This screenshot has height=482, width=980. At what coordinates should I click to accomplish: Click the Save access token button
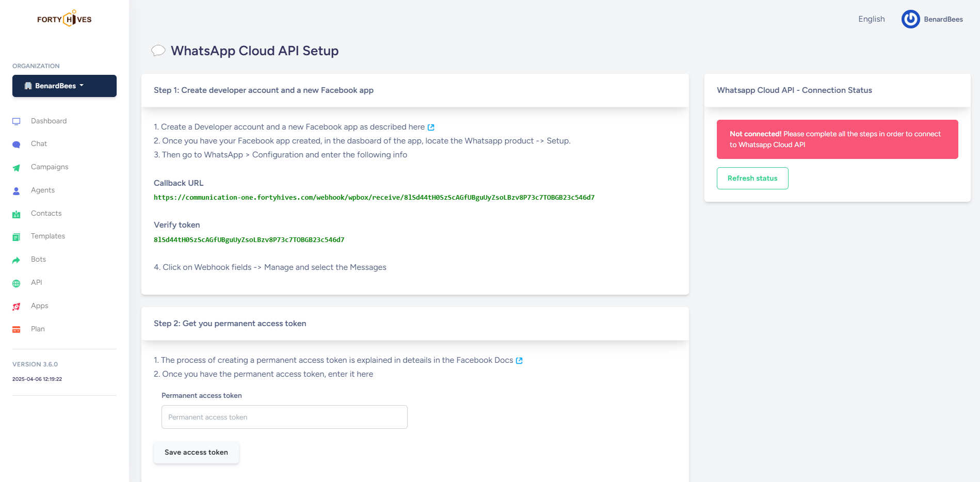click(x=196, y=452)
